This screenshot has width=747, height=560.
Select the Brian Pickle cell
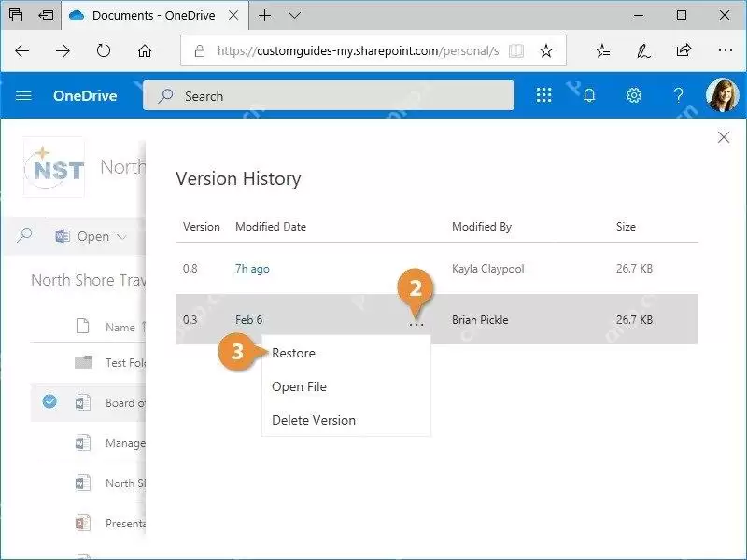pos(480,319)
